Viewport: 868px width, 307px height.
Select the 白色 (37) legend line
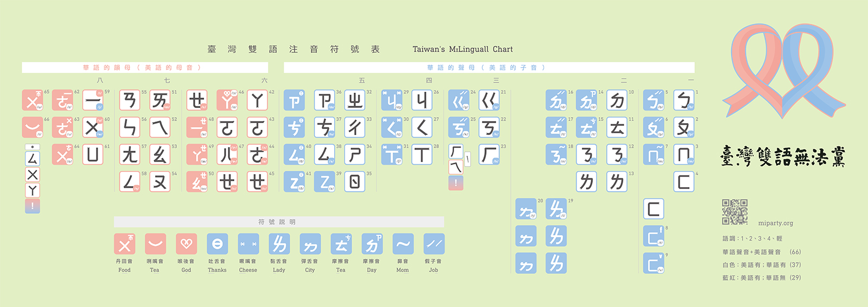(x=762, y=265)
